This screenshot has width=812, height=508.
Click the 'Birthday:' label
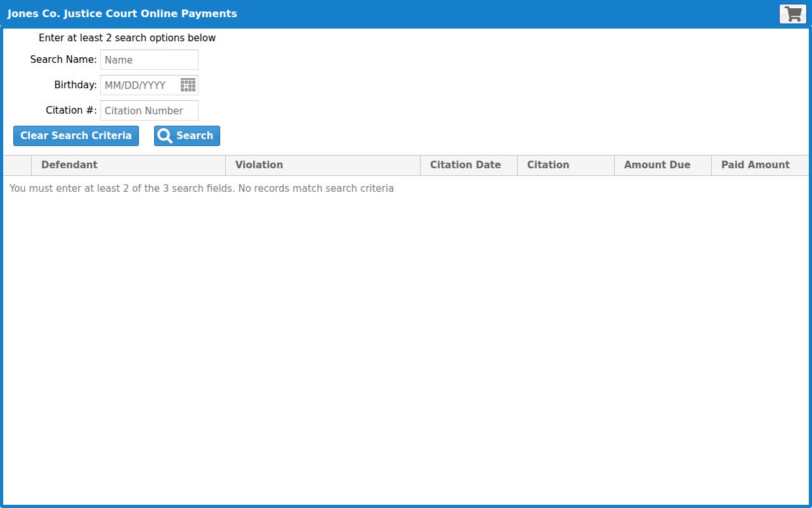(x=75, y=85)
